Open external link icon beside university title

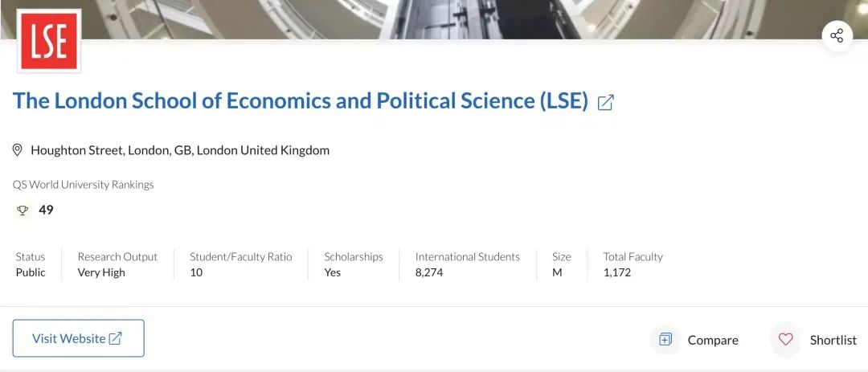pos(606,102)
